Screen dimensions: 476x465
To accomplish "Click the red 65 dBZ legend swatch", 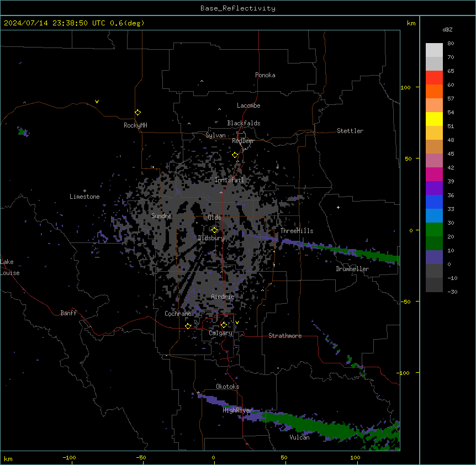I will pos(434,78).
